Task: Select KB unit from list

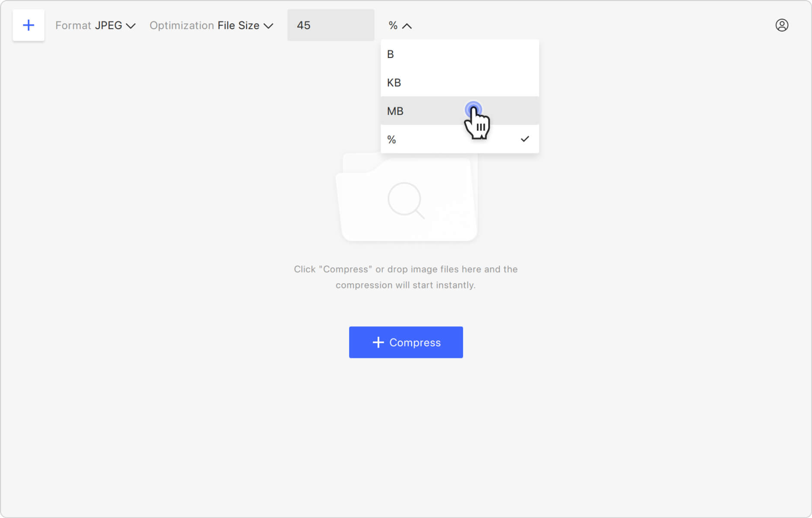Action: point(460,83)
